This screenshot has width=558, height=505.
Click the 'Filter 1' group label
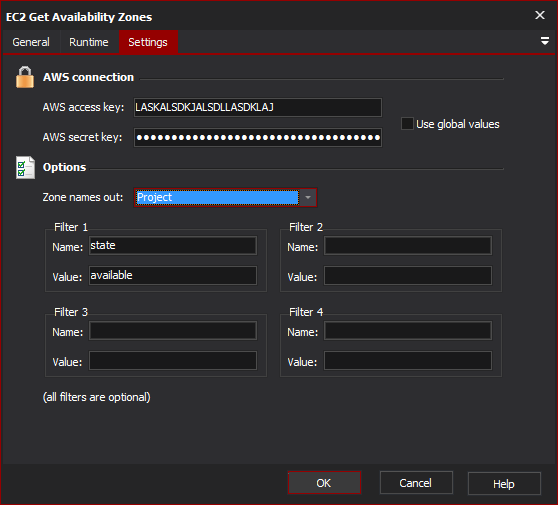pos(71,227)
